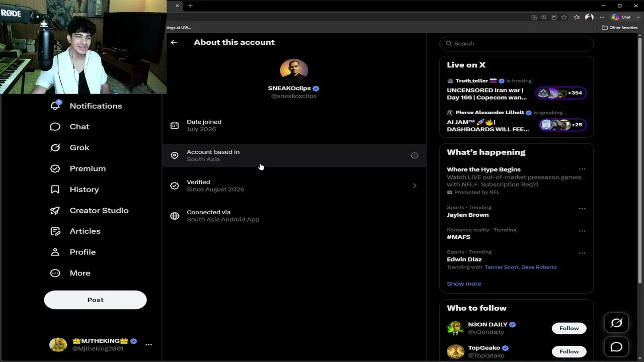Open options for Where the Hype Begins
644x362 pixels.
click(582, 169)
